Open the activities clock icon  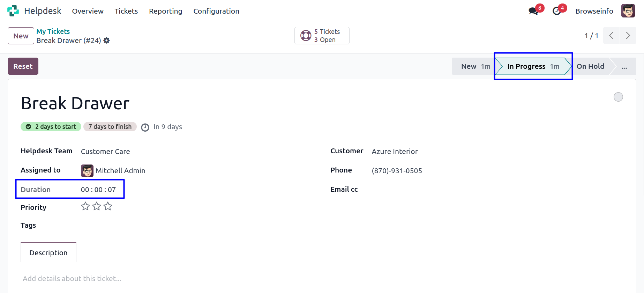tap(557, 11)
